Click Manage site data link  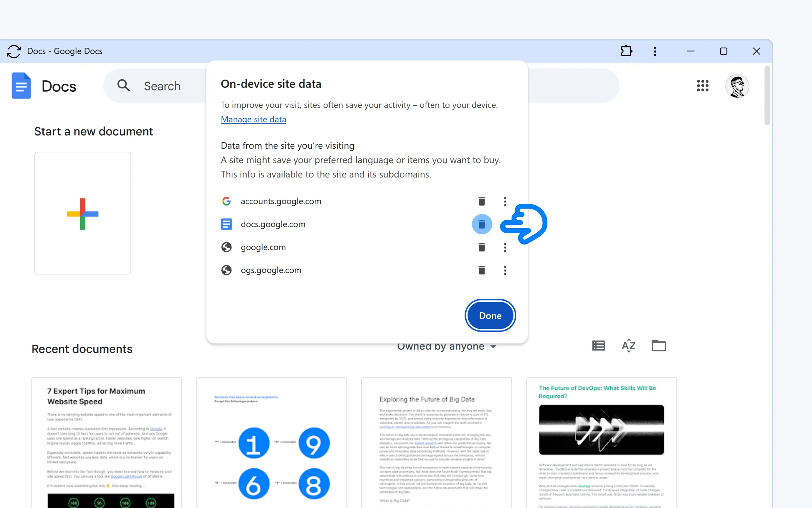(253, 119)
